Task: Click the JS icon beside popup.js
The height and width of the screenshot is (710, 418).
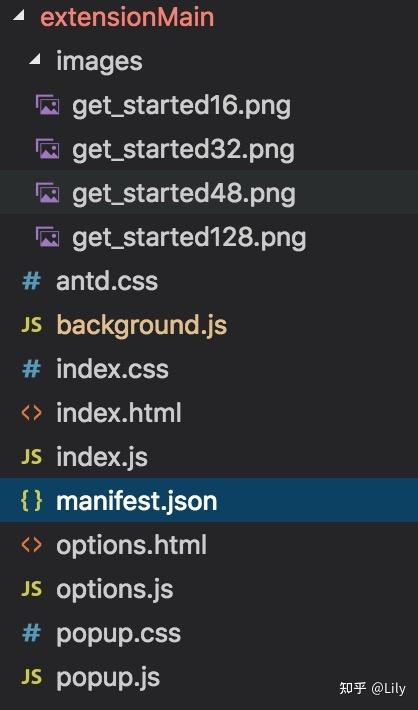Action: [x=31, y=677]
